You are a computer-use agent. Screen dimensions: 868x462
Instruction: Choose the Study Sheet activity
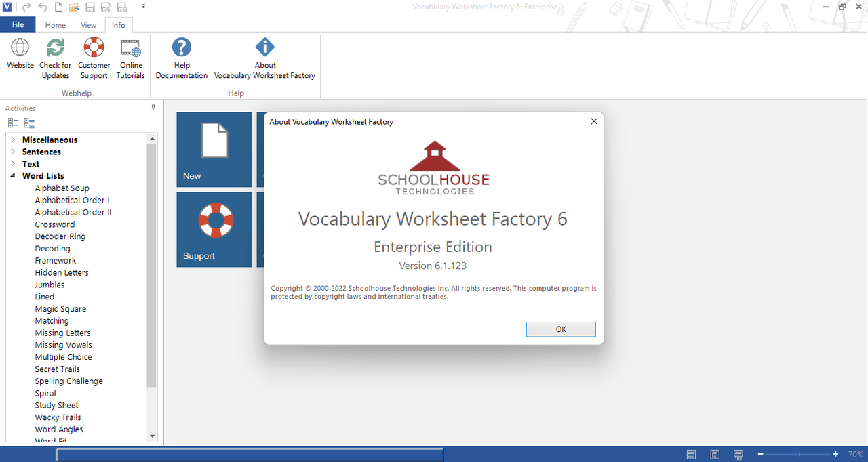[56, 406]
